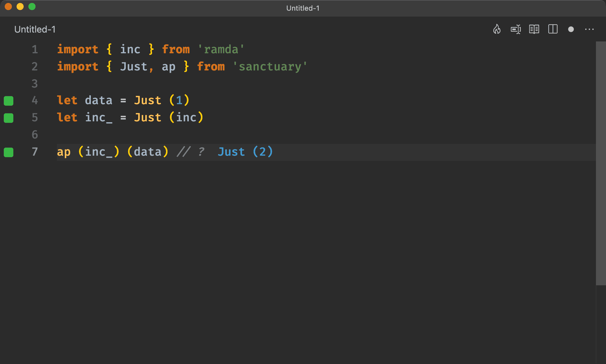
Task: Click the flame icon in the editor toolbar
Action: tap(497, 29)
